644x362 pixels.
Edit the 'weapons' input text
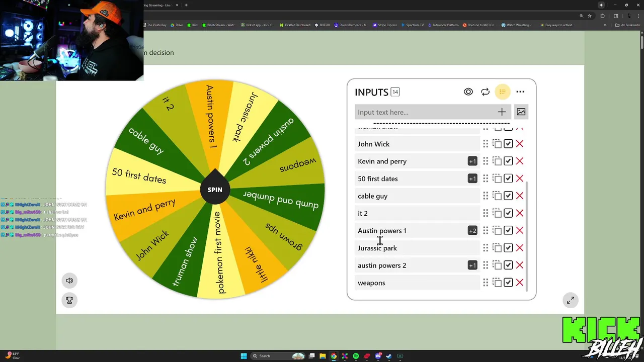pyautogui.click(x=417, y=283)
